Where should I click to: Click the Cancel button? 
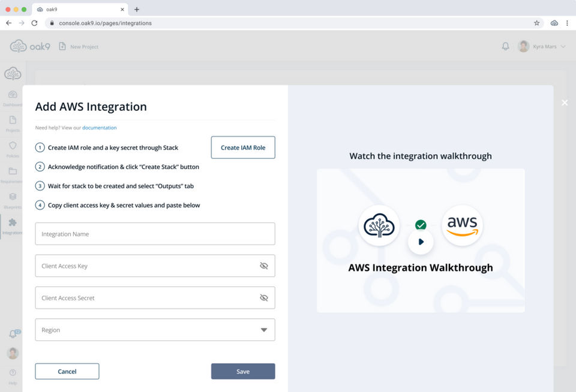tap(67, 372)
